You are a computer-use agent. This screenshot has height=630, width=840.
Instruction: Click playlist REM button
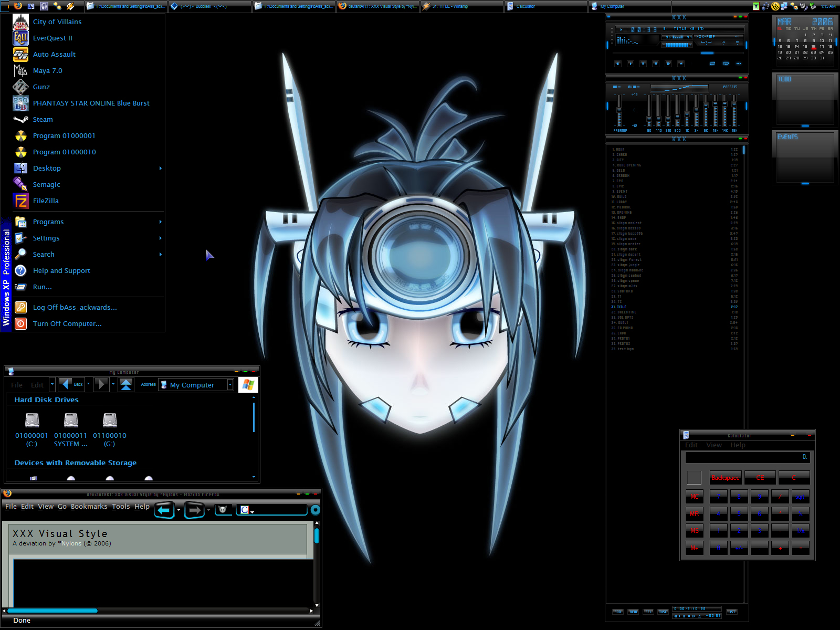(634, 612)
